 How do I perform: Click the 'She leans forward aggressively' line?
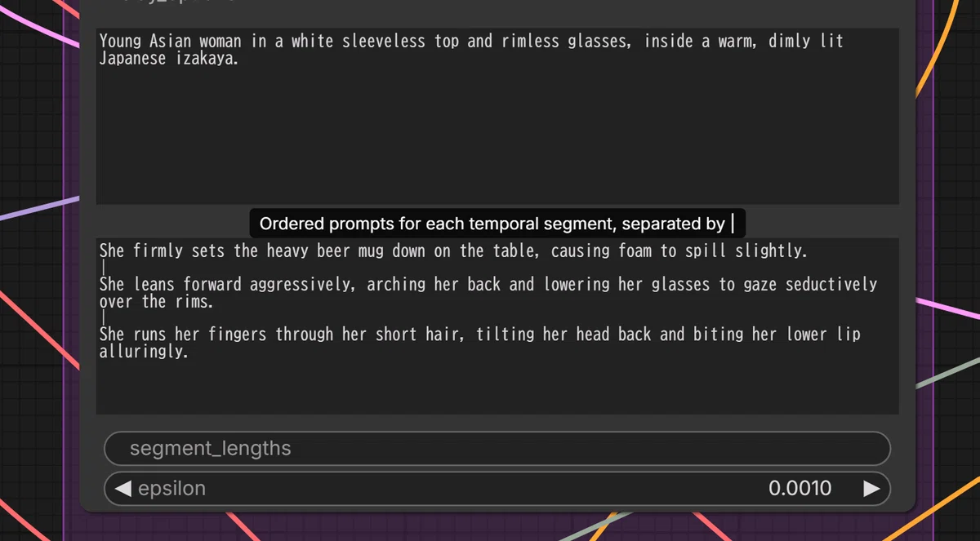pos(488,284)
